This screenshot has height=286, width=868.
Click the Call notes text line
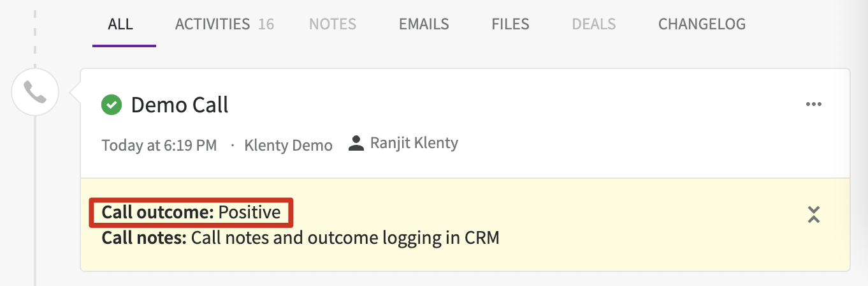click(x=300, y=238)
